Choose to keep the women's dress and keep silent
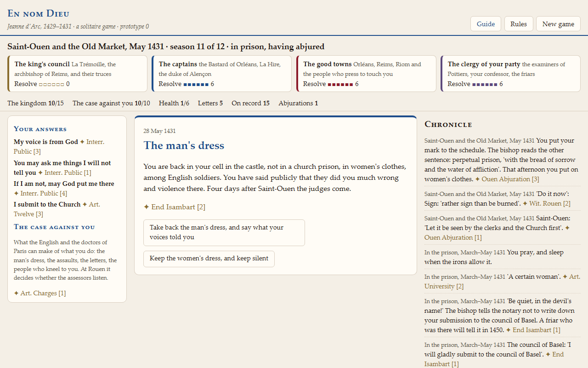This screenshot has height=368, width=588. tap(209, 259)
